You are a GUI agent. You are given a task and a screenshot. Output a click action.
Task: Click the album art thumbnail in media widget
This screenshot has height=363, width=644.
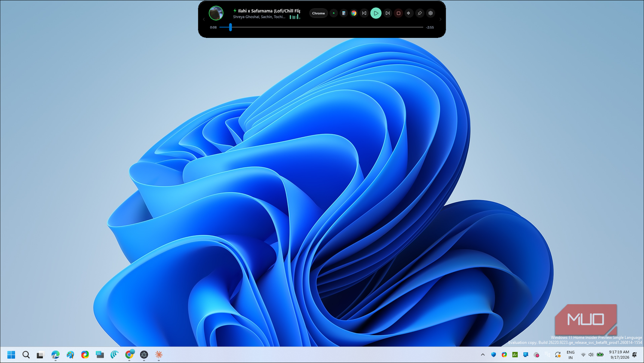[x=216, y=13]
